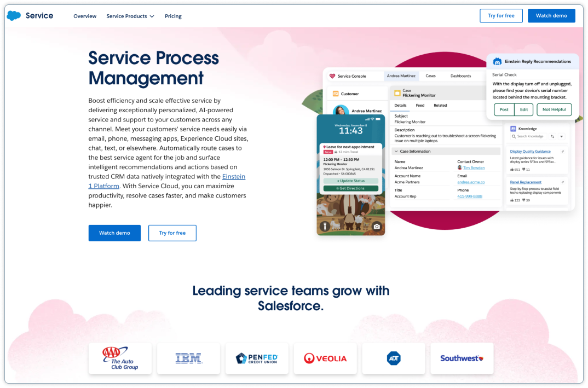Image resolution: width=588 pixels, height=388 pixels.
Task: Click the Knowledge sort arrows icon
Action: [x=552, y=136]
